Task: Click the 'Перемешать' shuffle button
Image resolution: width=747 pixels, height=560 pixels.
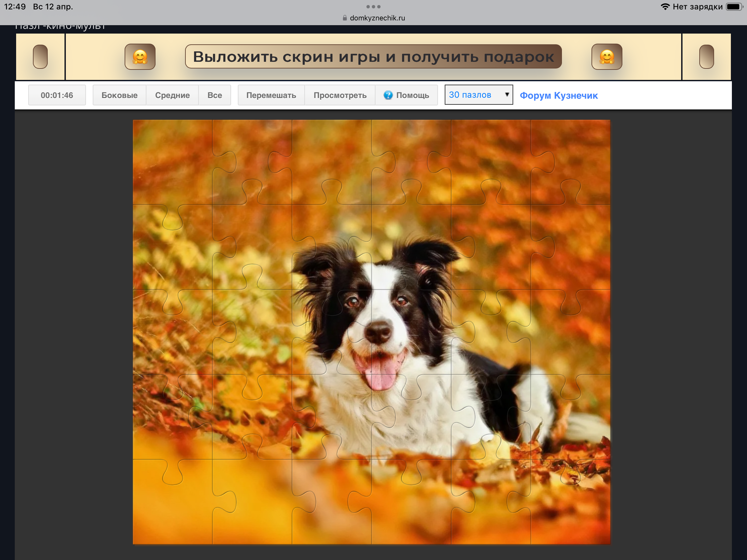Action: point(271,95)
